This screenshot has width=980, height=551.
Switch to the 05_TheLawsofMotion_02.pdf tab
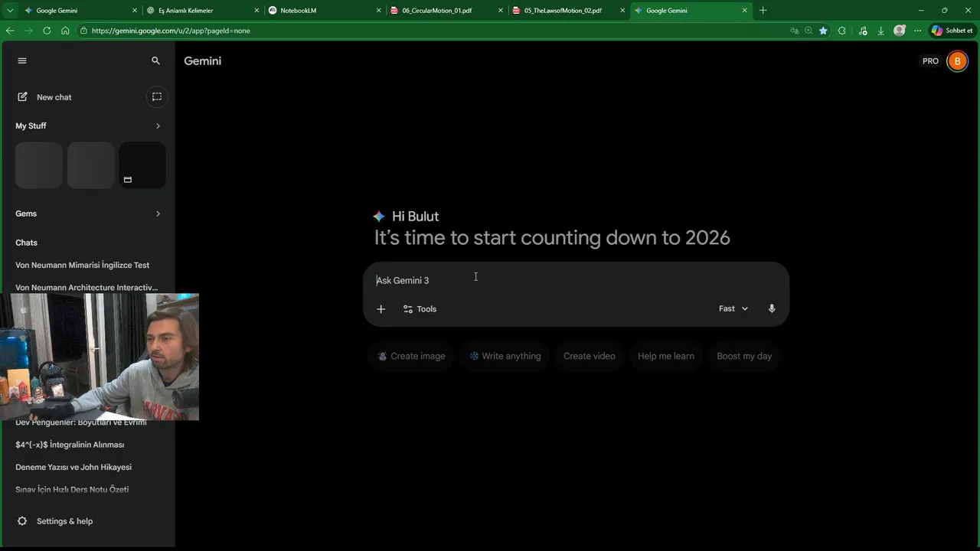(x=569, y=11)
